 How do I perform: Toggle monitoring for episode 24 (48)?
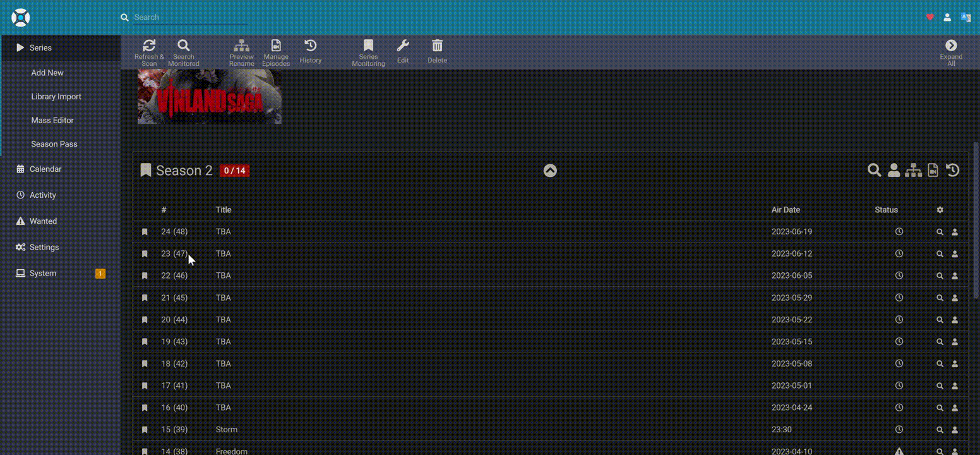(145, 232)
